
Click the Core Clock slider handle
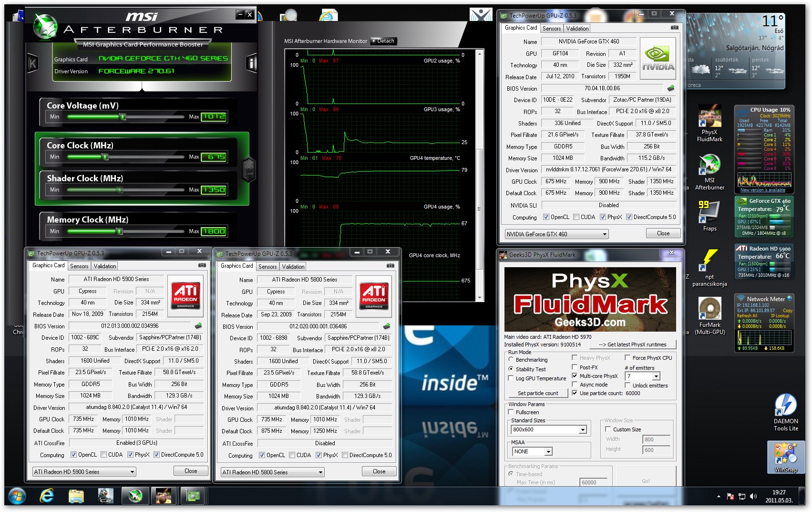(x=105, y=157)
